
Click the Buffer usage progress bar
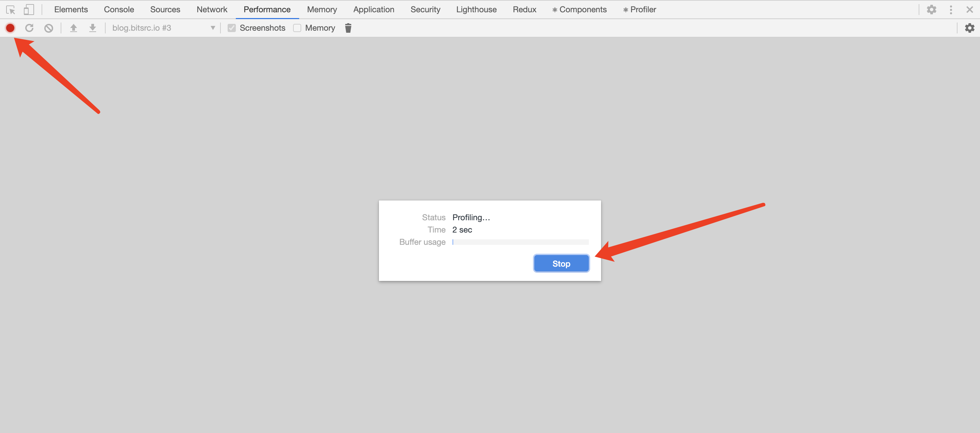click(520, 242)
